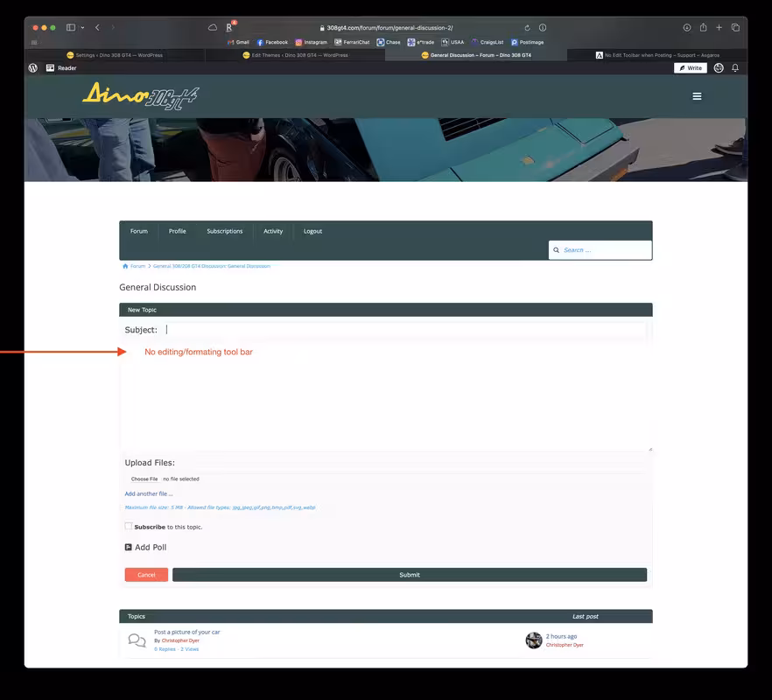Click the Write button
This screenshot has width=772, height=700.
691,68
